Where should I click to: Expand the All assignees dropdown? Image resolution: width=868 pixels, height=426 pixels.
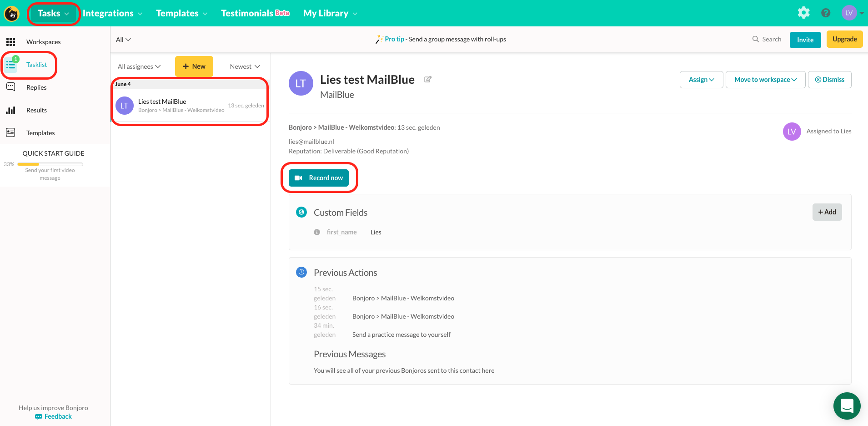[139, 66]
